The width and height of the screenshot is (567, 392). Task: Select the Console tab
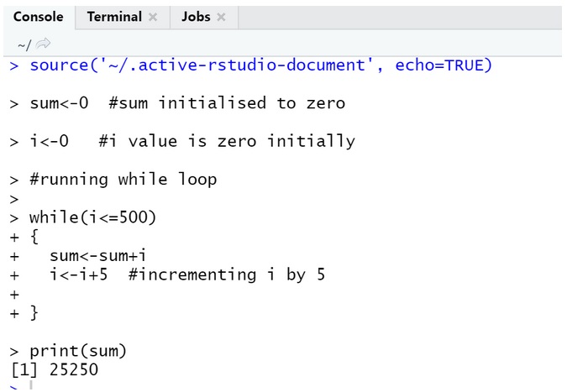[x=38, y=17]
